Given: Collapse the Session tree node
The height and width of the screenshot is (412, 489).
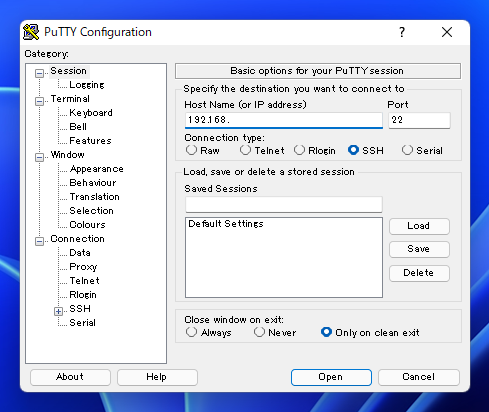Looking at the screenshot, I should tap(39, 73).
